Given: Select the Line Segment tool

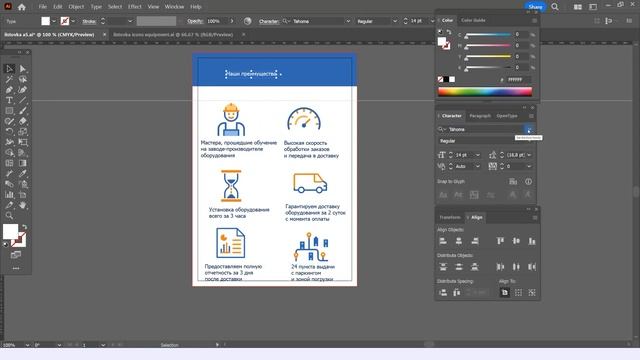Looking at the screenshot, I should point(23,100).
